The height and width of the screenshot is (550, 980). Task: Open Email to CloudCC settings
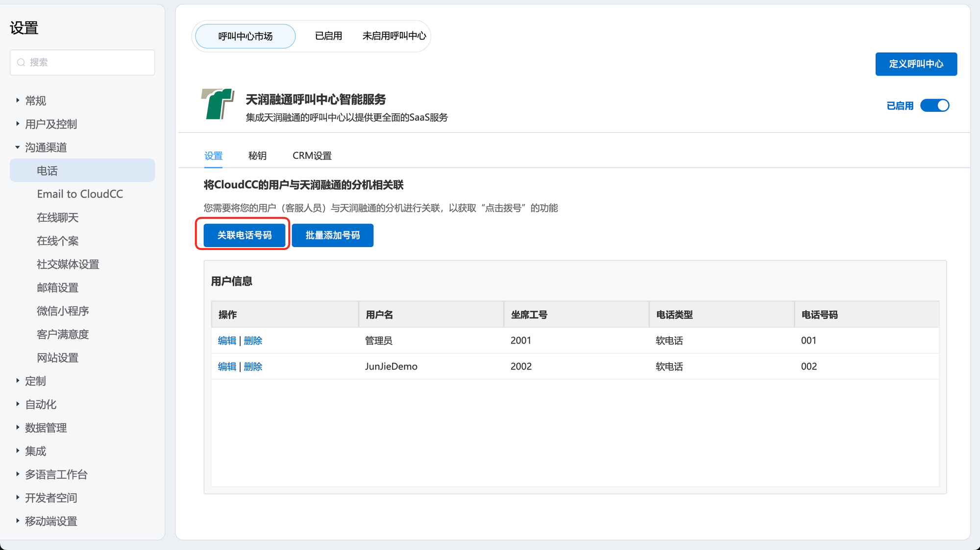[80, 194]
